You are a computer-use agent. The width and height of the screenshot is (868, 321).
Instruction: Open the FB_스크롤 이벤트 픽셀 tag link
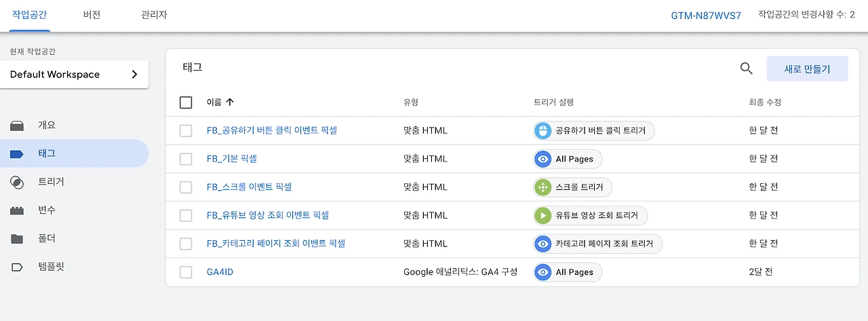click(249, 187)
